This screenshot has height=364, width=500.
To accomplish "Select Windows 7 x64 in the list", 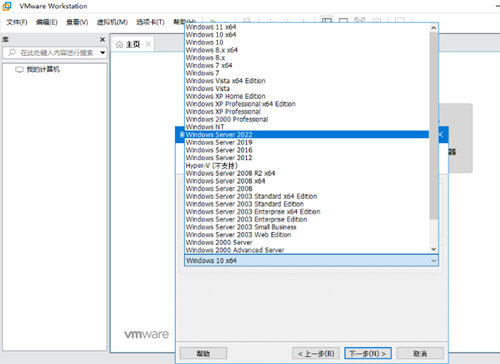I will (x=307, y=65).
